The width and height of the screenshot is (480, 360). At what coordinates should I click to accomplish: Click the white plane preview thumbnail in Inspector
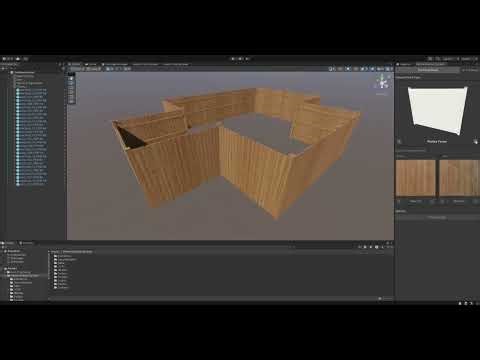click(x=437, y=111)
